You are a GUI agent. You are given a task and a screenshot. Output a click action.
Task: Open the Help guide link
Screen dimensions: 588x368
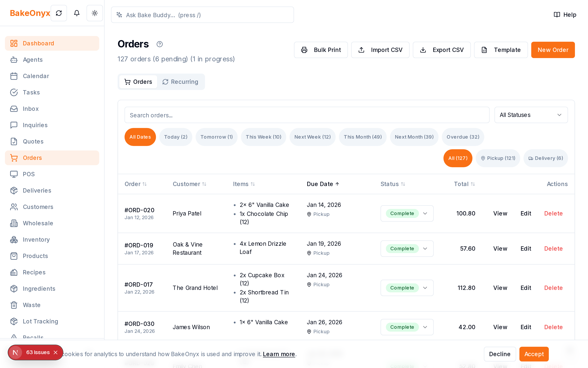pyautogui.click(x=565, y=15)
